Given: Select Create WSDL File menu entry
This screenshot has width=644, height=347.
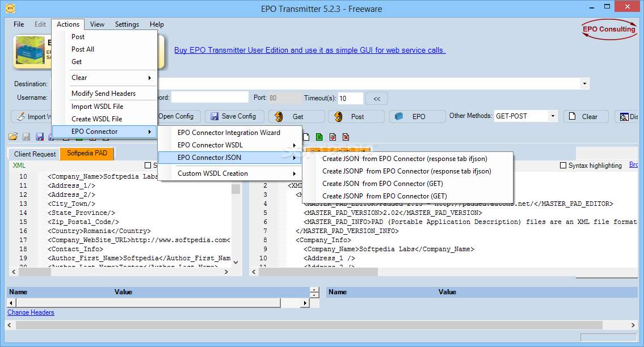Looking at the screenshot, I should click(x=105, y=119).
